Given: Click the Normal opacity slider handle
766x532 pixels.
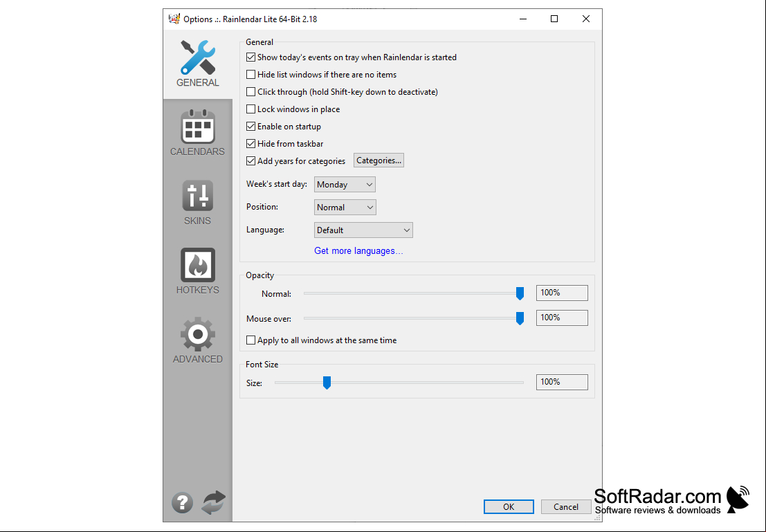Looking at the screenshot, I should point(520,293).
